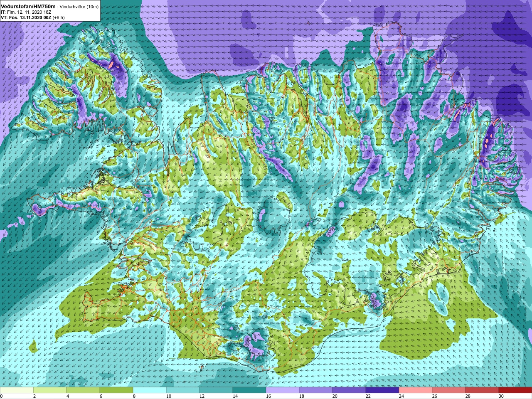Click the Veðurstofan/HM750m title text

(x=28, y=6)
